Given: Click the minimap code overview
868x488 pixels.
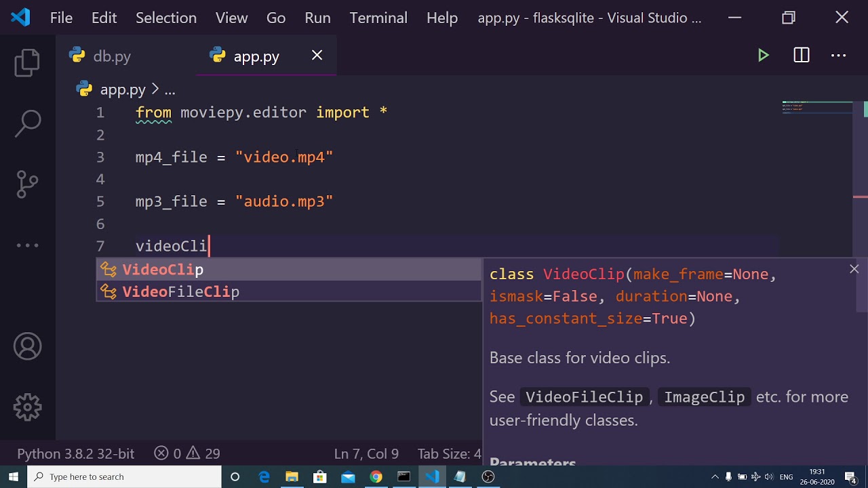Looking at the screenshot, I should (x=817, y=108).
